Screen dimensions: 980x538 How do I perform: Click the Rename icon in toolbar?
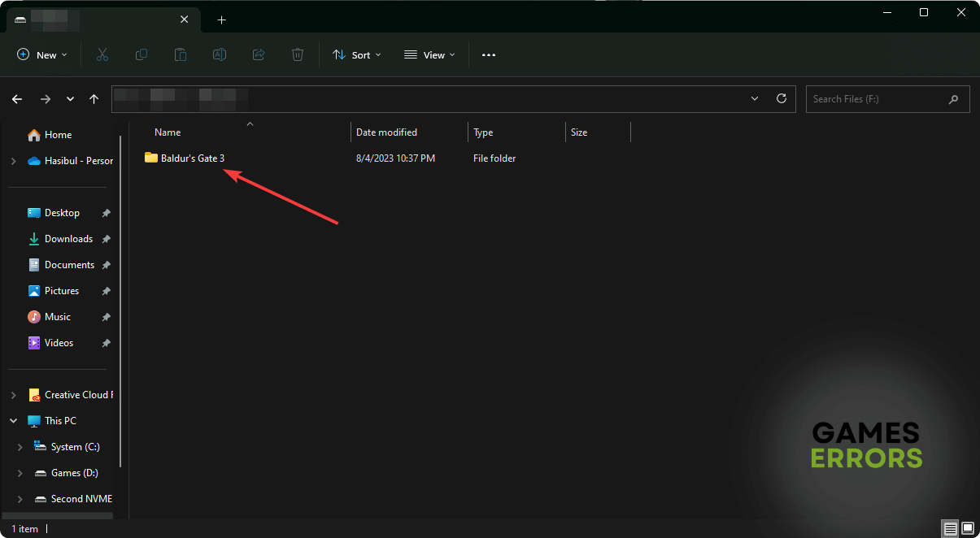(220, 54)
